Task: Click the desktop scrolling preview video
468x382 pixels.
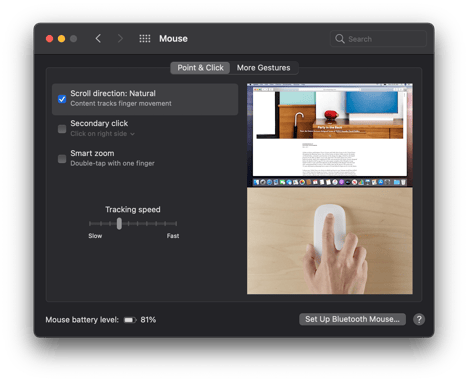Action: [330, 135]
